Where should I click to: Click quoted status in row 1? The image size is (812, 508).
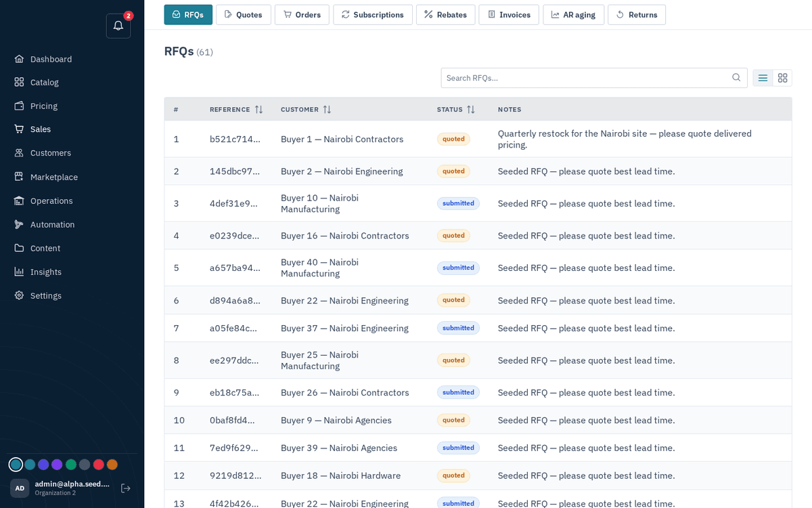[453, 139]
